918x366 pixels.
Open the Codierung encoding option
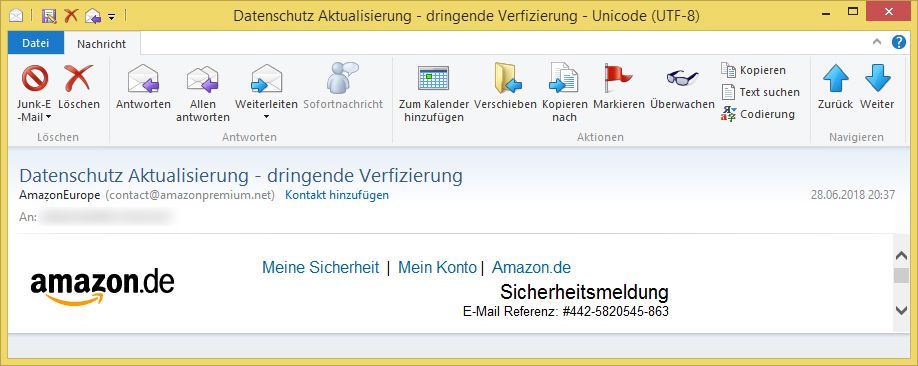coord(758,114)
